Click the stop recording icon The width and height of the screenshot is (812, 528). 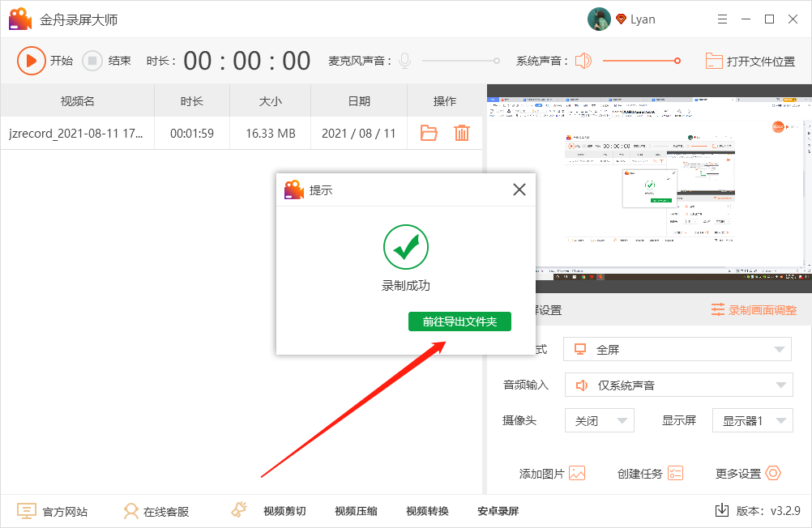[92, 60]
